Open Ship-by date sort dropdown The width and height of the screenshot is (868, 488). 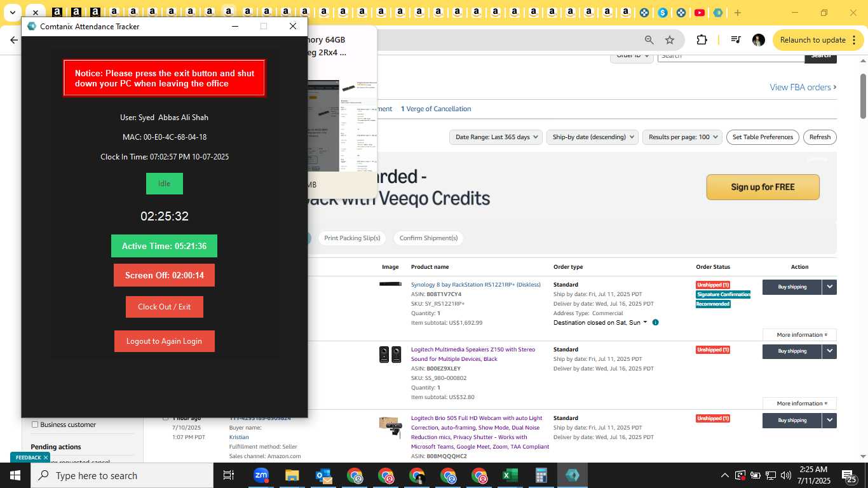click(x=591, y=137)
